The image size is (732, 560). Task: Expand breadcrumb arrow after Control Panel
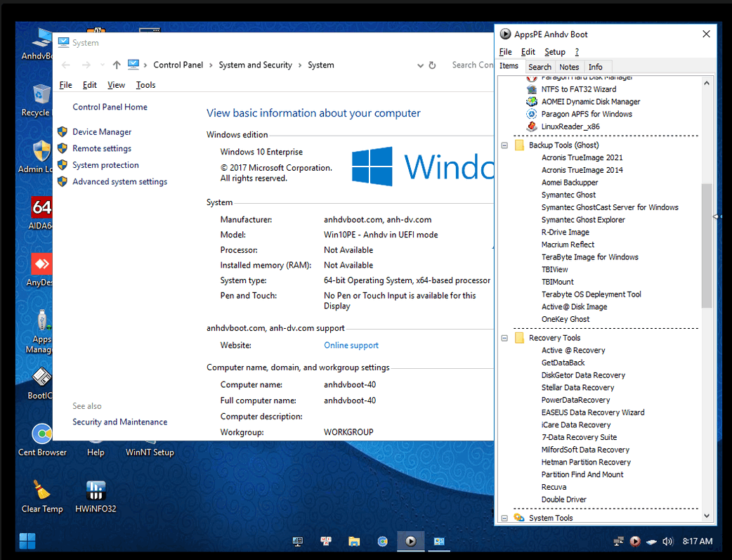[x=211, y=65]
